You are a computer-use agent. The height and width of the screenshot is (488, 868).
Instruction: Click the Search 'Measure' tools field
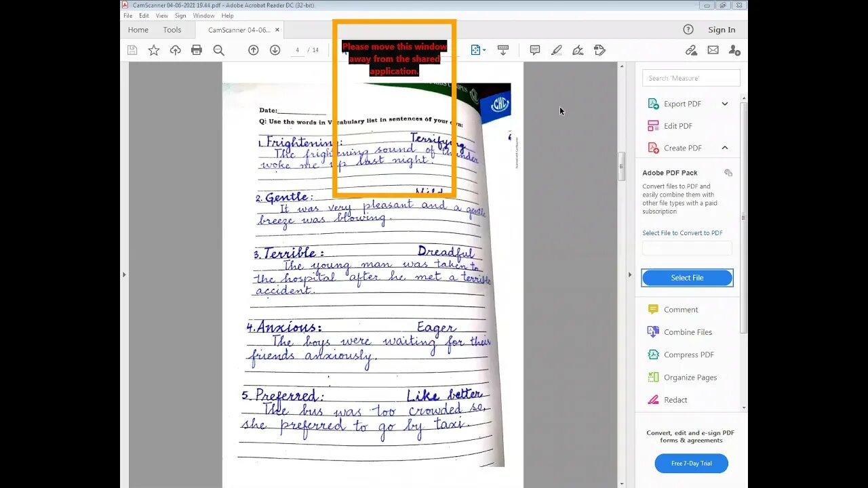click(691, 78)
